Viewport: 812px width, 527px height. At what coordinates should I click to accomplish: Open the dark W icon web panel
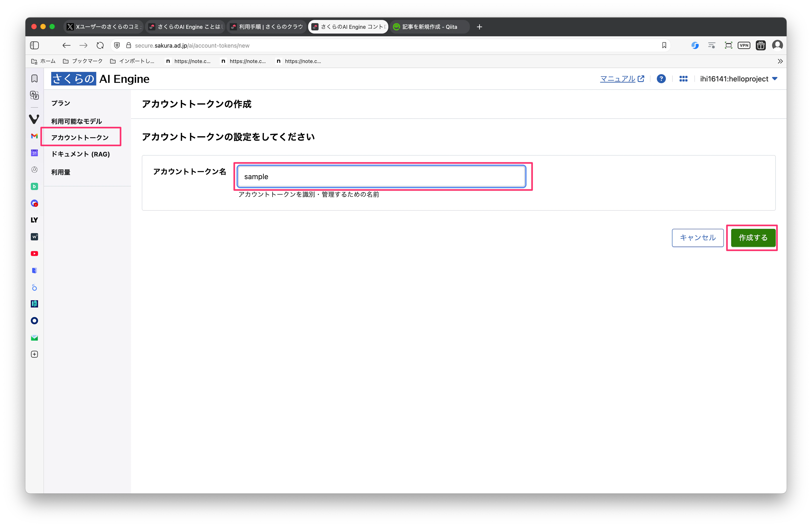tap(34, 237)
